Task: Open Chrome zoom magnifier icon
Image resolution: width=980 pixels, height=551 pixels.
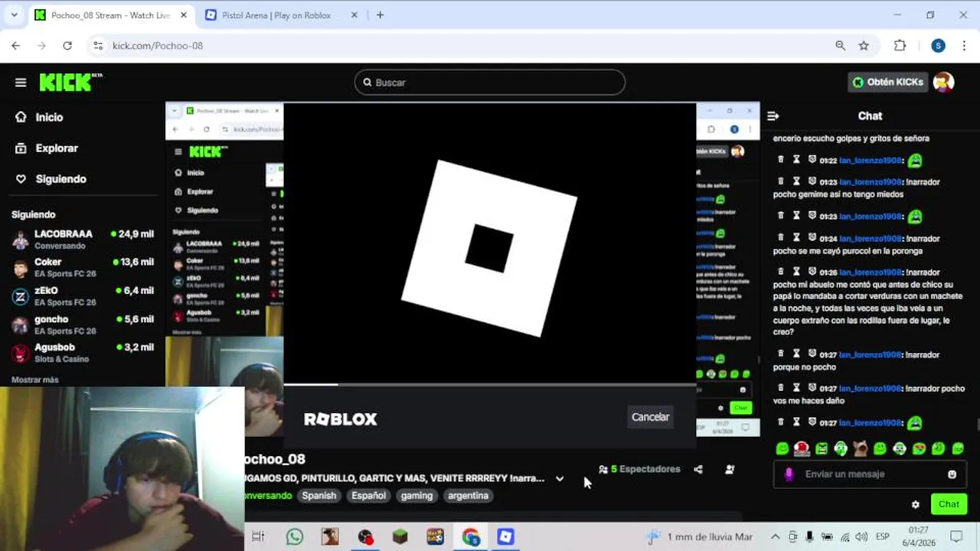Action: [841, 46]
